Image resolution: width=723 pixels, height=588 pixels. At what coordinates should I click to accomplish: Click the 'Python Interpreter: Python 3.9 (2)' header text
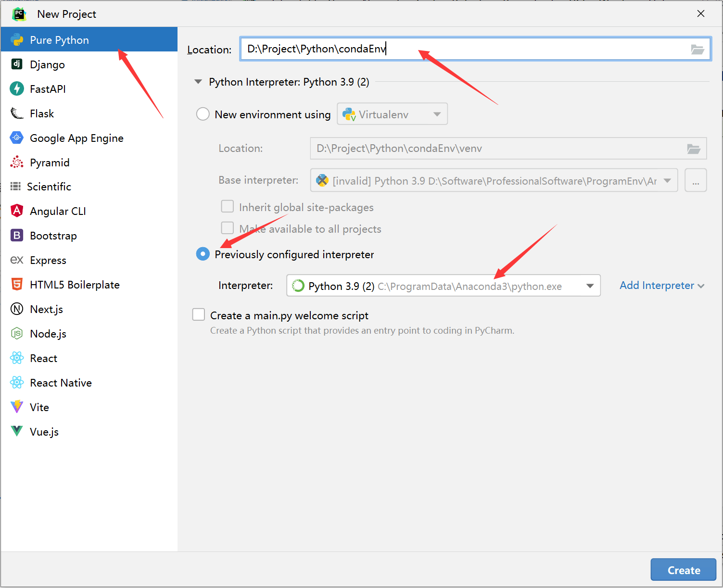[289, 82]
